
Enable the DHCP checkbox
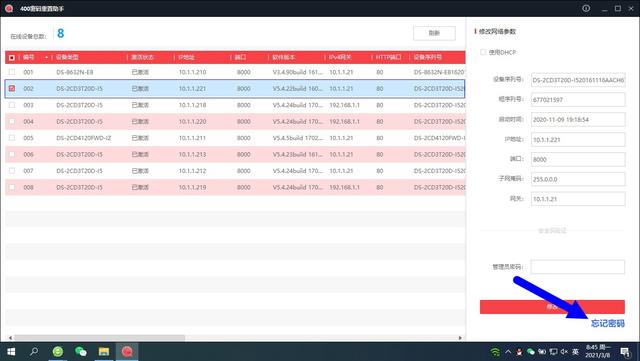pos(483,52)
